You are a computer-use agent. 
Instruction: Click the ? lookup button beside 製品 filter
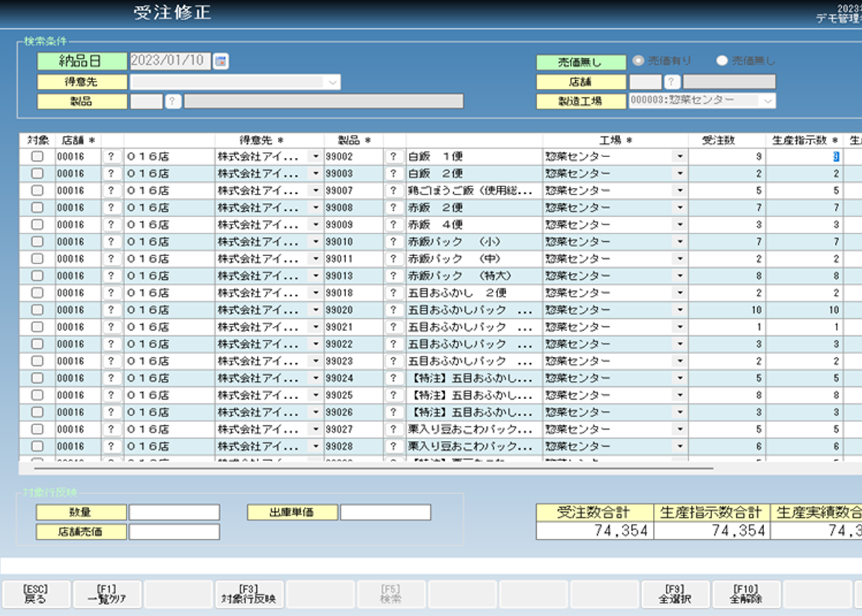click(x=172, y=101)
